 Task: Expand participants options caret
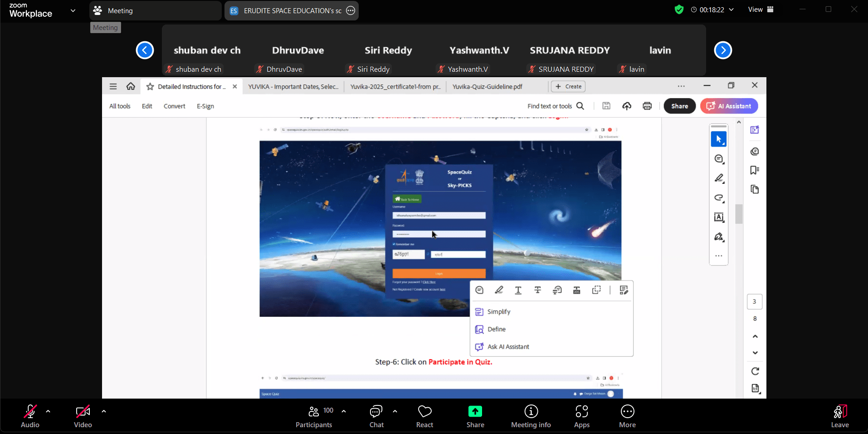(344, 411)
